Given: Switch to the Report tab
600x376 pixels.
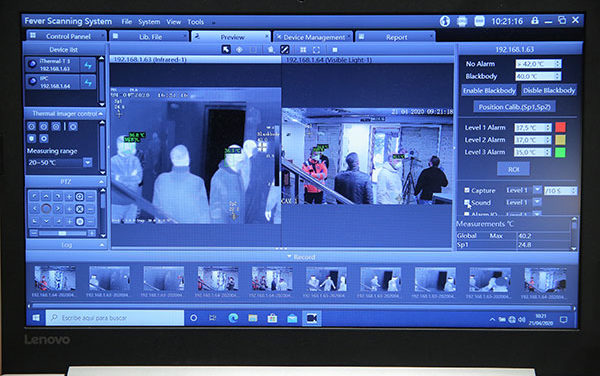Looking at the screenshot, I should pyautogui.click(x=395, y=37).
